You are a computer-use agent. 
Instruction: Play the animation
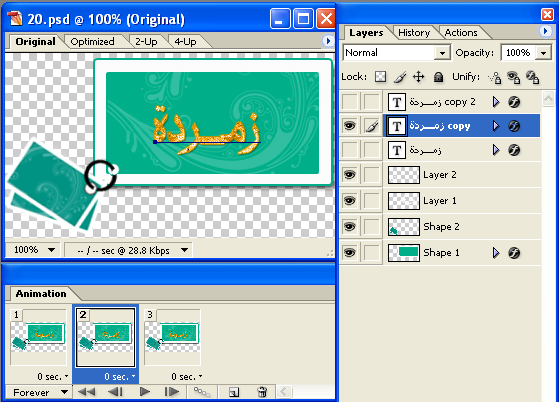pos(145,392)
